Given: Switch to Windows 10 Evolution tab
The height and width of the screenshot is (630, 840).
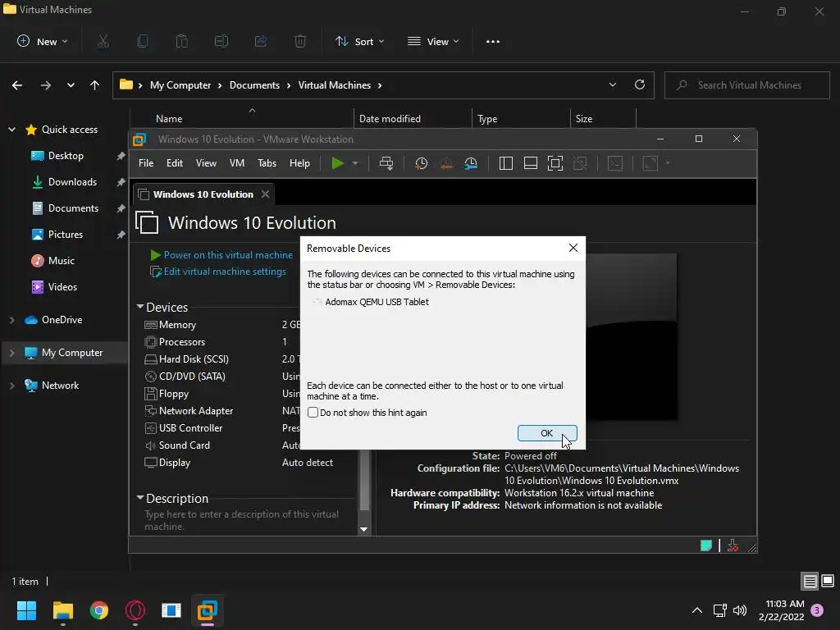Looking at the screenshot, I should click(203, 194).
